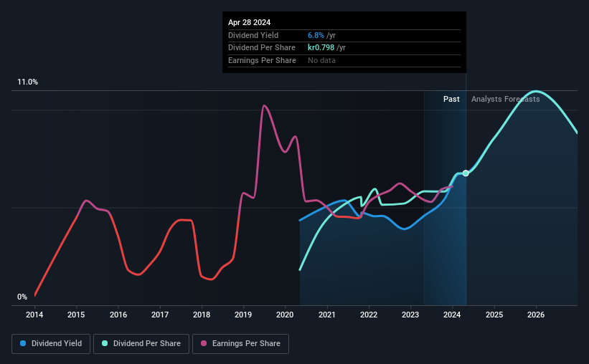The width and height of the screenshot is (589, 364).
Task: Click the 11.0% y-axis label
Action: click(x=27, y=82)
